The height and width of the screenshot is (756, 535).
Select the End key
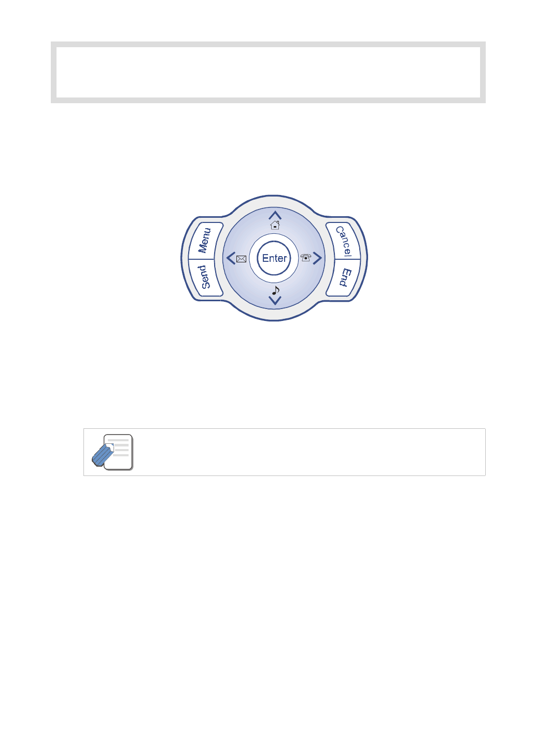click(344, 277)
